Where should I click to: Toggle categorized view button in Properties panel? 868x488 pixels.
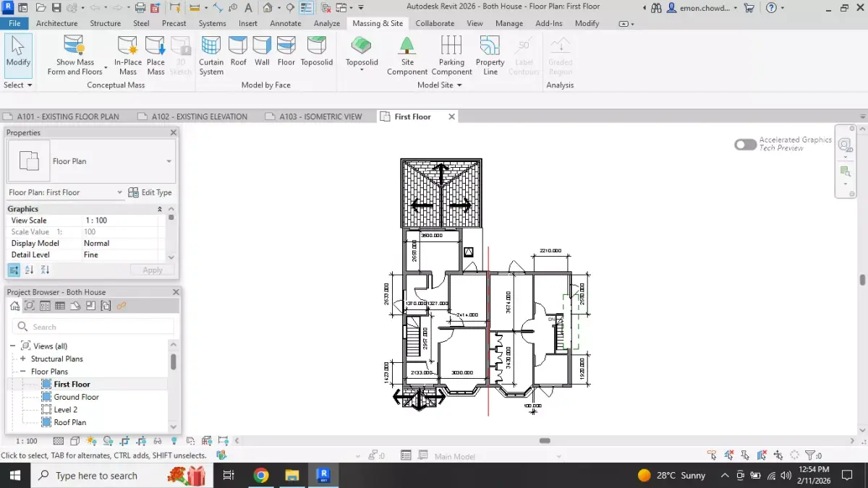click(x=14, y=270)
